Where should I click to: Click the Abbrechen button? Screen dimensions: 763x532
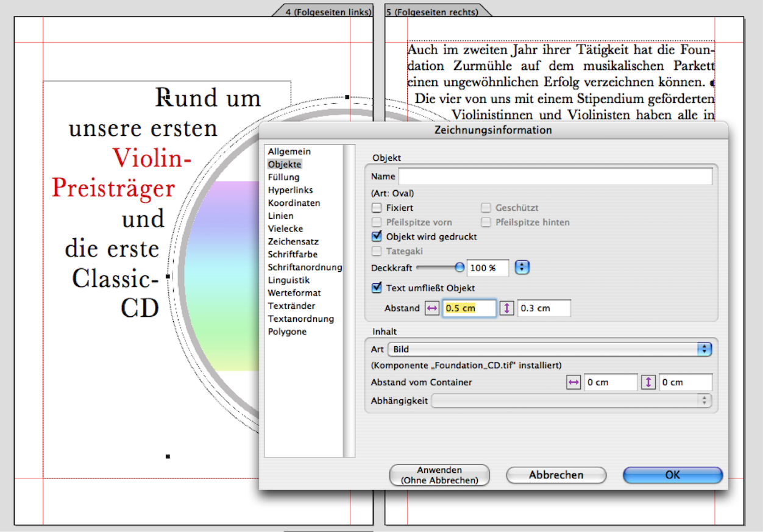pyautogui.click(x=556, y=475)
